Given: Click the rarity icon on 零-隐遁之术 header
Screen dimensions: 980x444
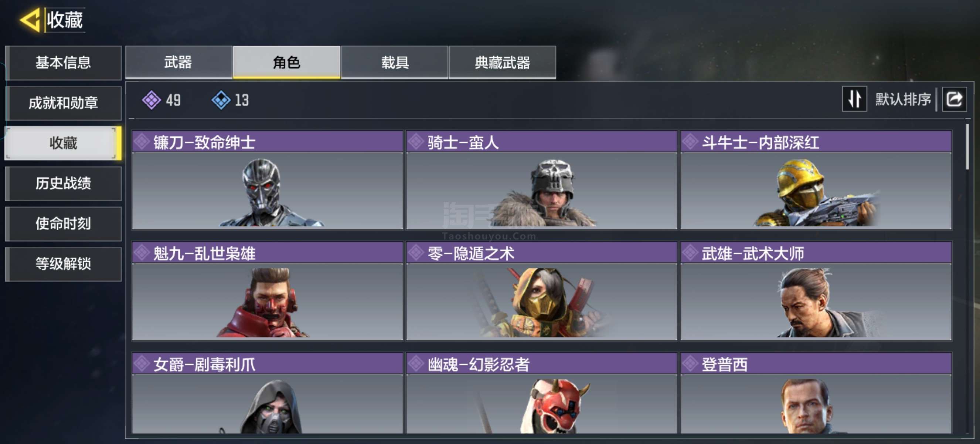Looking at the screenshot, I should click(416, 252).
